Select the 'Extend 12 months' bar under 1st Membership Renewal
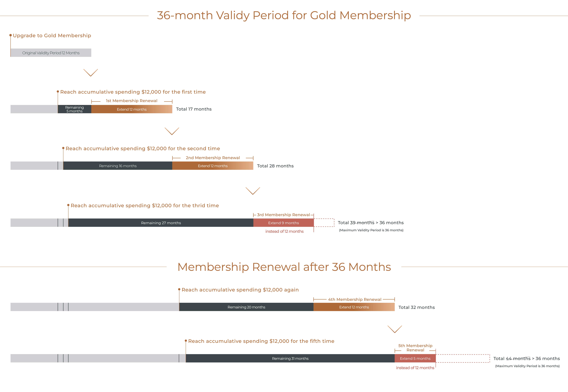Image resolution: width=568 pixels, height=392 pixels. [x=132, y=109]
